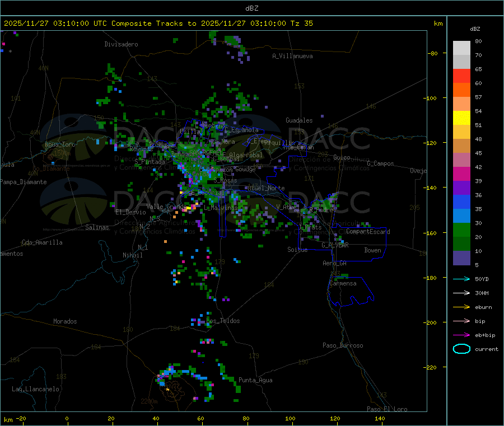Click the UTC Composite Tracks timestamp header
This screenshot has height=426, width=504.
pos(158,24)
